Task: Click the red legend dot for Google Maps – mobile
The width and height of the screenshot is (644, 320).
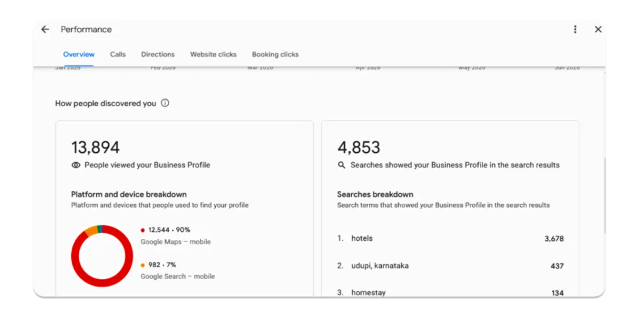Action: 143,231
